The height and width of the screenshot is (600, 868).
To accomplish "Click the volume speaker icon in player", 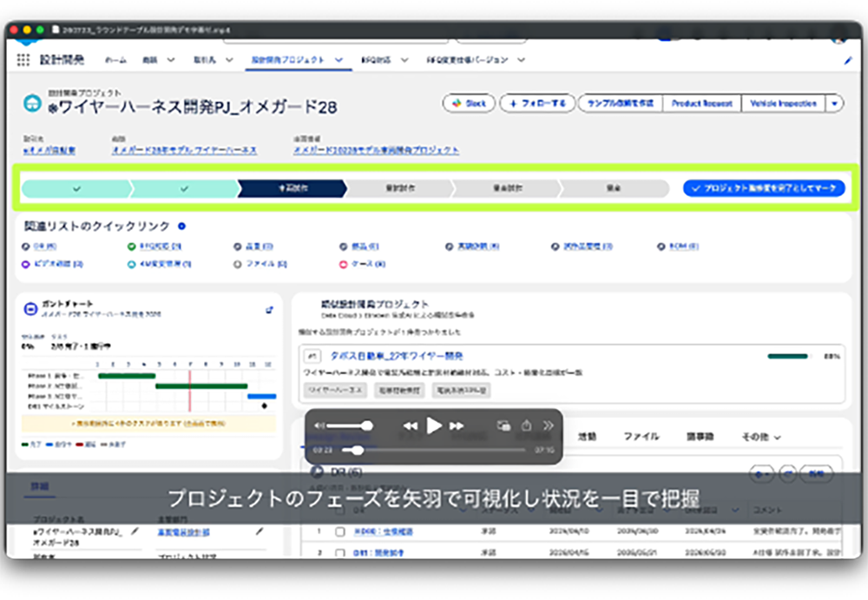I will click(x=319, y=425).
